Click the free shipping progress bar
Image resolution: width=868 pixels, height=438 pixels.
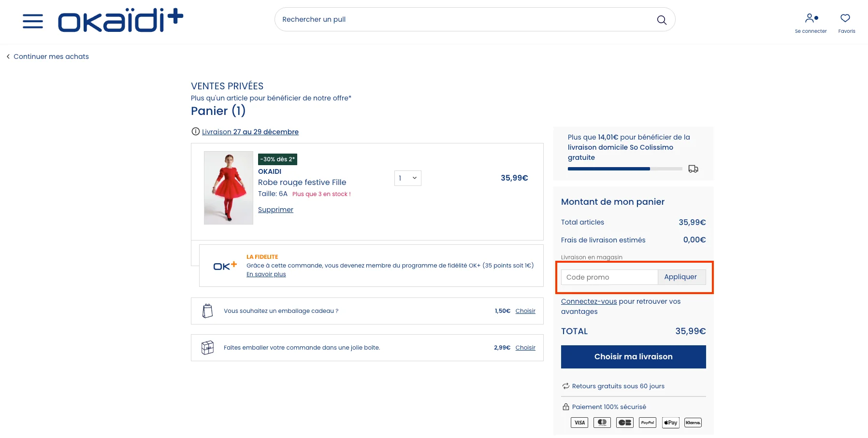coord(624,169)
